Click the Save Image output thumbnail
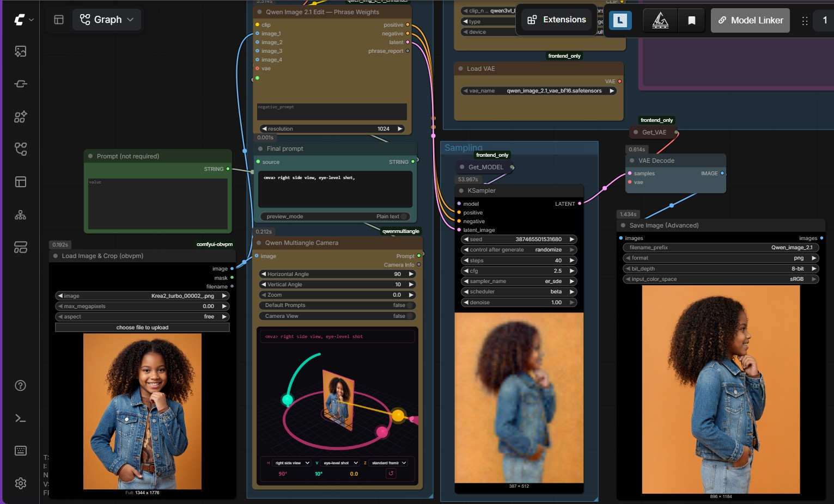The height and width of the screenshot is (504, 834). (x=721, y=389)
